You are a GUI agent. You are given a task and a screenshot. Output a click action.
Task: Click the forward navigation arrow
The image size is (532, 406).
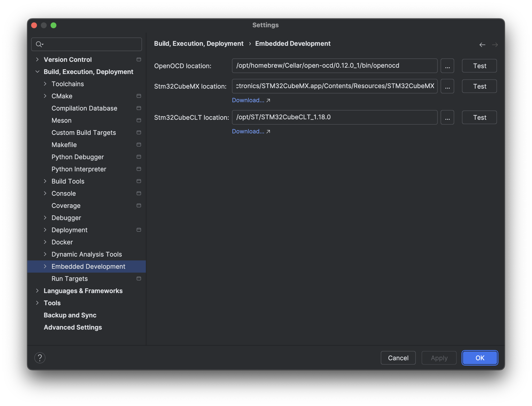tap(495, 45)
